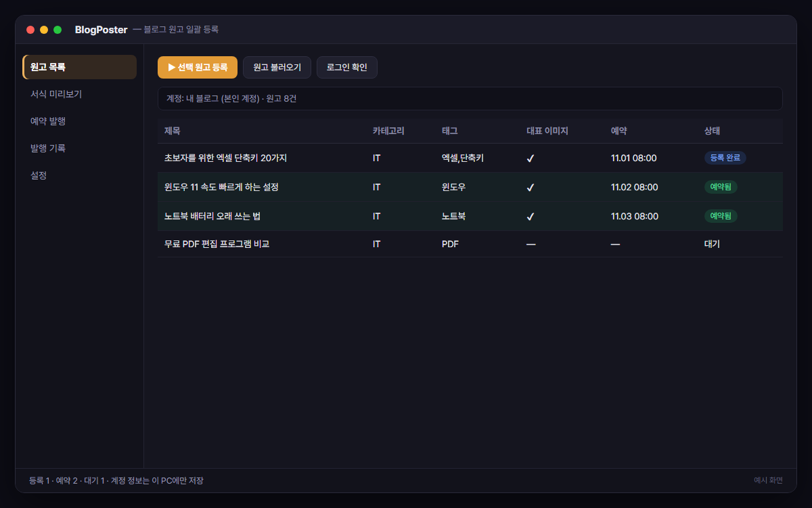Select row 윈도우 11 속도 빠르게 하는 설정
The height and width of the screenshot is (508, 812).
pyautogui.click(x=470, y=187)
